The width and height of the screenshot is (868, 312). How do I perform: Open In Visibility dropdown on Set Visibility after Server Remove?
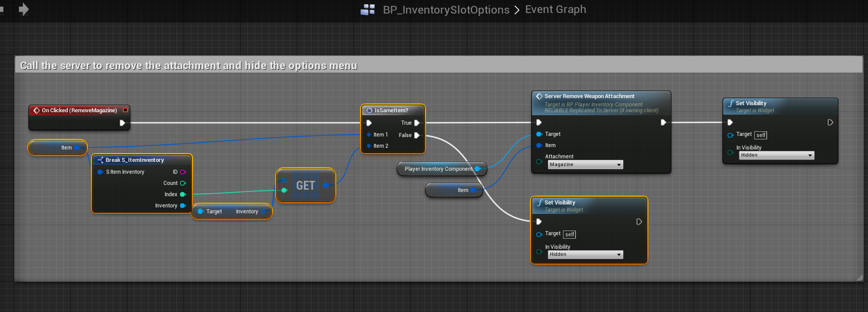pos(775,155)
